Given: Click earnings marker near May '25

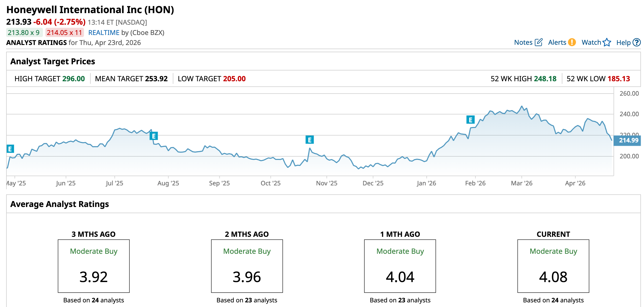Looking at the screenshot, I should (x=10, y=149).
